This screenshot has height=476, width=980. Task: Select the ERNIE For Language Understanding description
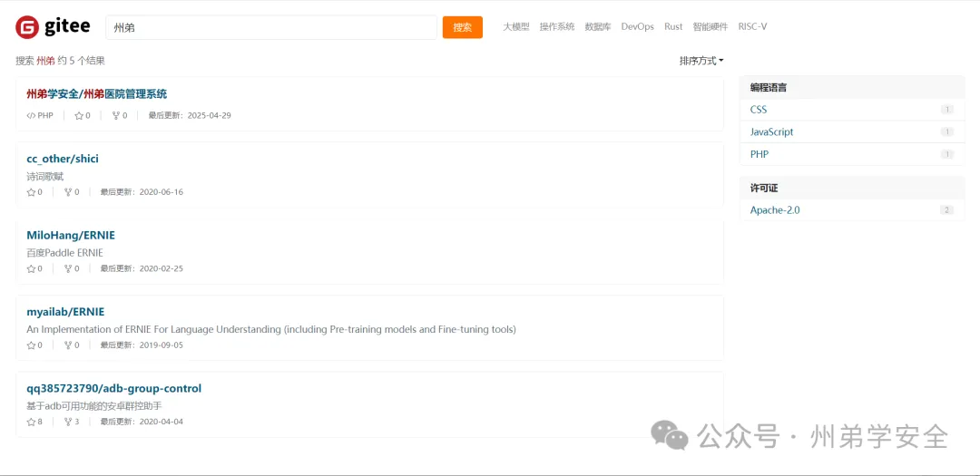point(271,329)
